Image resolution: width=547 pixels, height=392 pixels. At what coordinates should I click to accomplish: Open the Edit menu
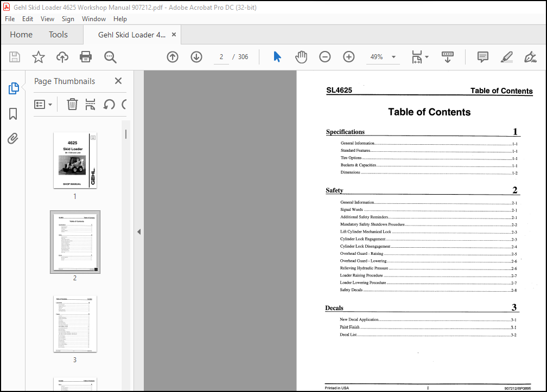pyautogui.click(x=28, y=19)
